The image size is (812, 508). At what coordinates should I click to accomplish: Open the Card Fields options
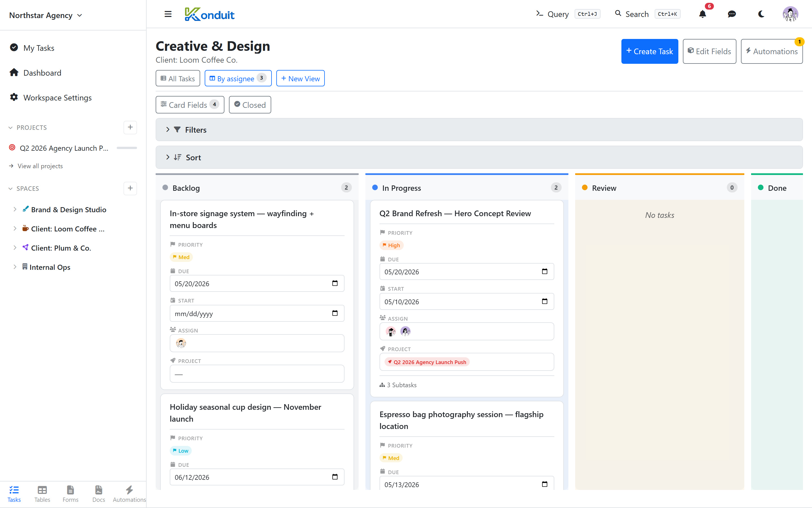pos(190,105)
